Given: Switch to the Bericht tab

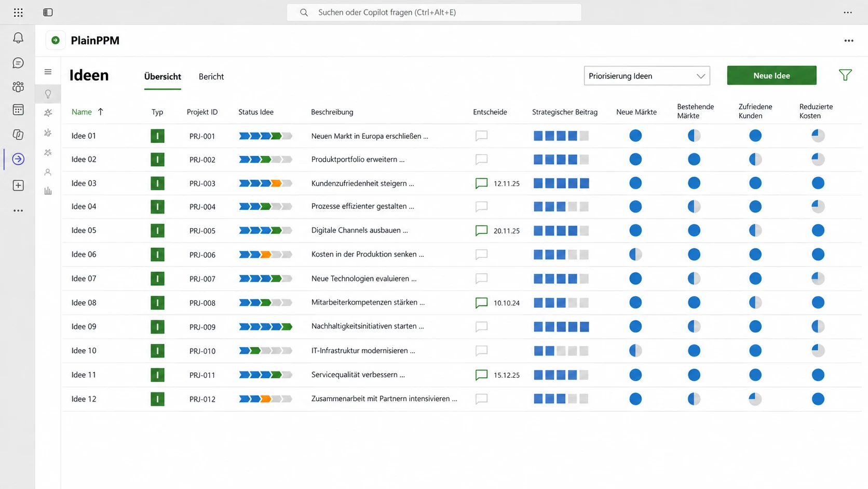Looking at the screenshot, I should (x=211, y=76).
